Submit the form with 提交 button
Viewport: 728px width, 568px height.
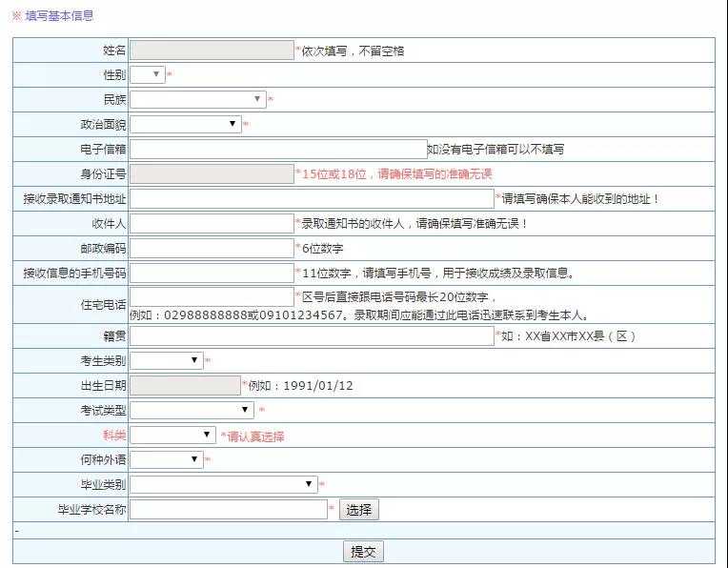[363, 552]
